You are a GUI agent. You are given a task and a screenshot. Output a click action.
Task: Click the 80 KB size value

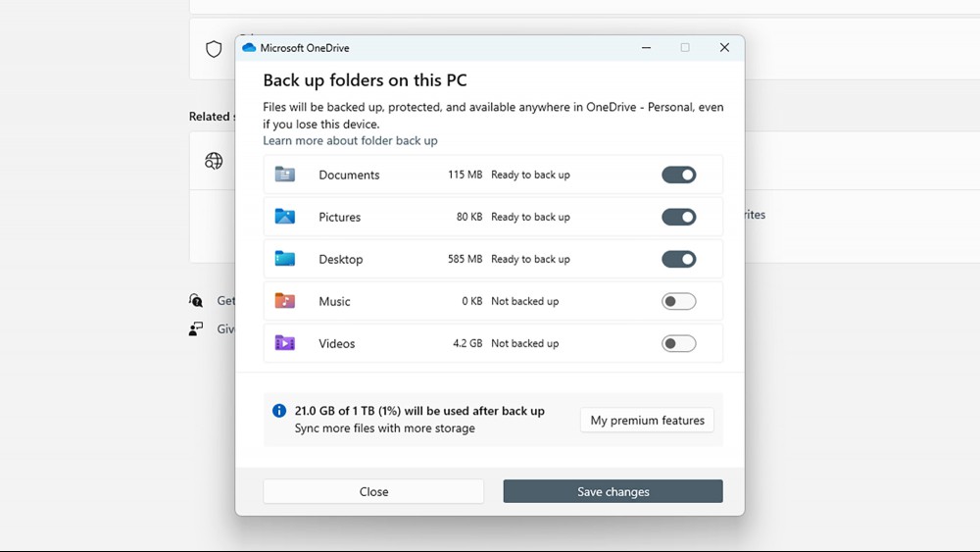(469, 217)
